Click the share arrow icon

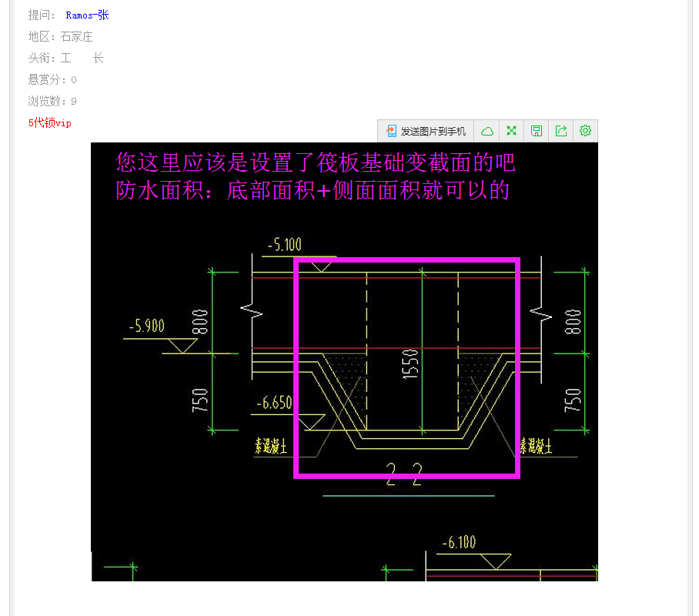(560, 131)
